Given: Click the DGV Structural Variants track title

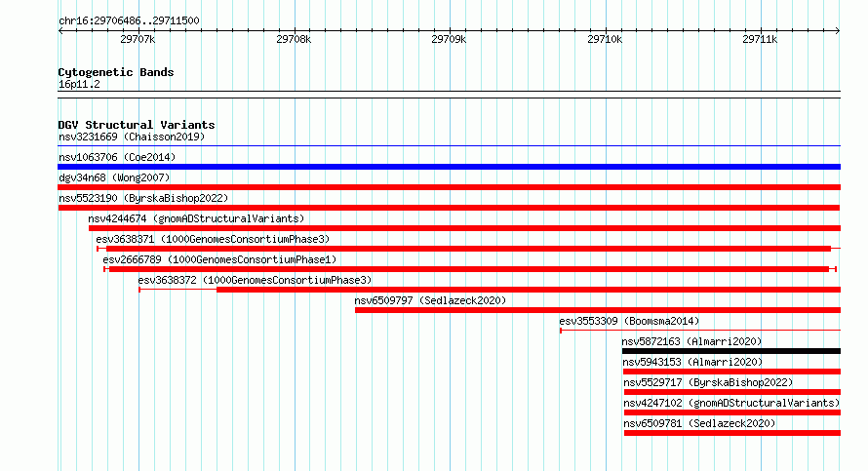Looking at the screenshot, I should [x=137, y=125].
